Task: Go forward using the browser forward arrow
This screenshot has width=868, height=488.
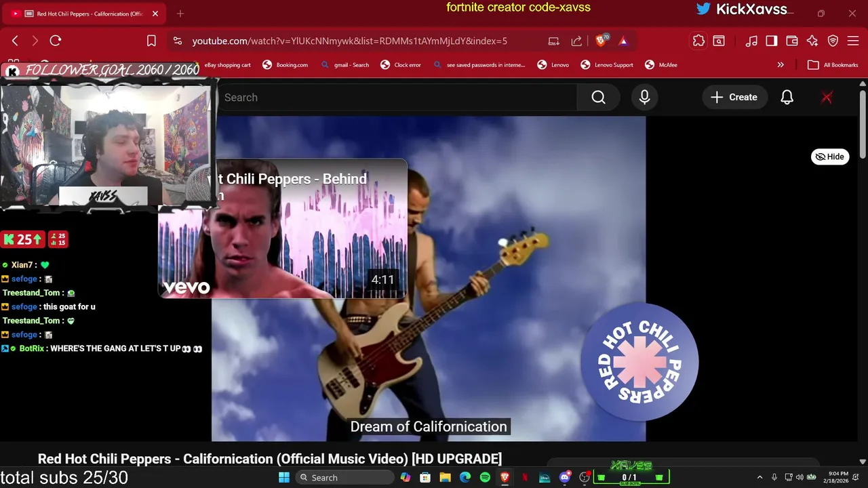Action: (x=35, y=41)
